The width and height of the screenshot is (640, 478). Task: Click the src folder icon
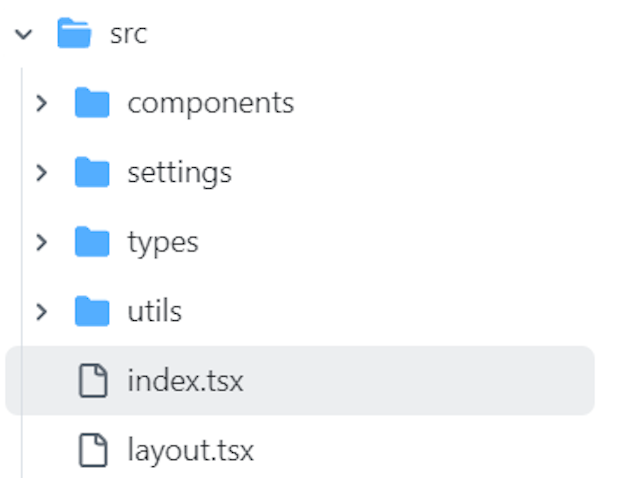click(74, 34)
